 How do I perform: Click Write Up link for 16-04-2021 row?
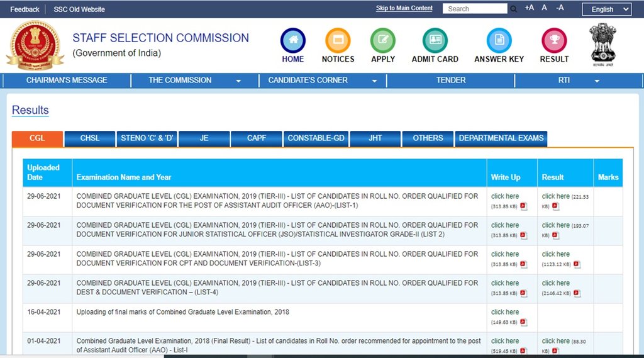pyautogui.click(x=505, y=312)
